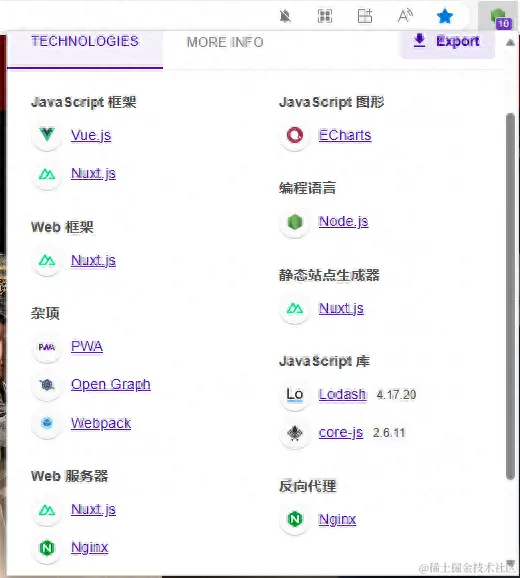
Task: Open Nuxt.js link under Web 框架
Action: [x=93, y=261]
